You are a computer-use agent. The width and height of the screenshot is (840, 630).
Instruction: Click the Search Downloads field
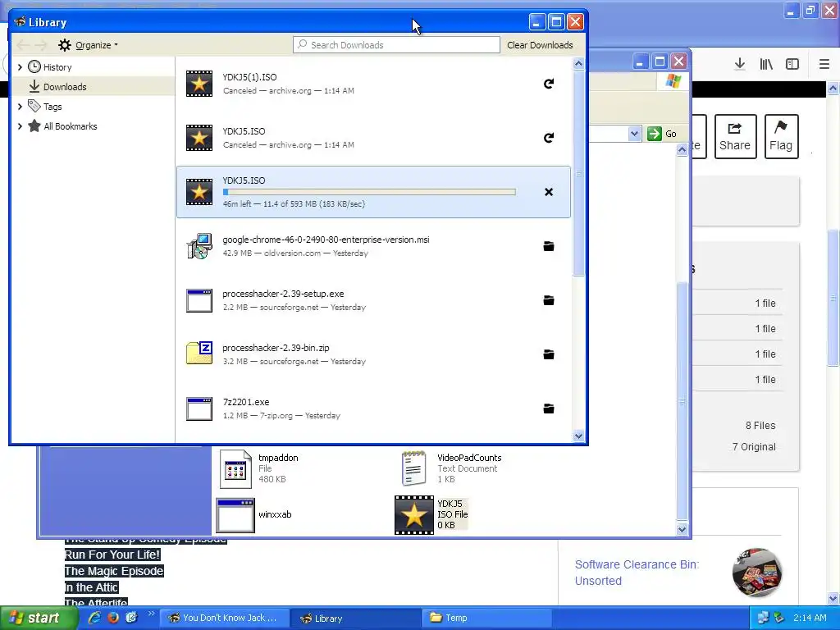tap(396, 45)
